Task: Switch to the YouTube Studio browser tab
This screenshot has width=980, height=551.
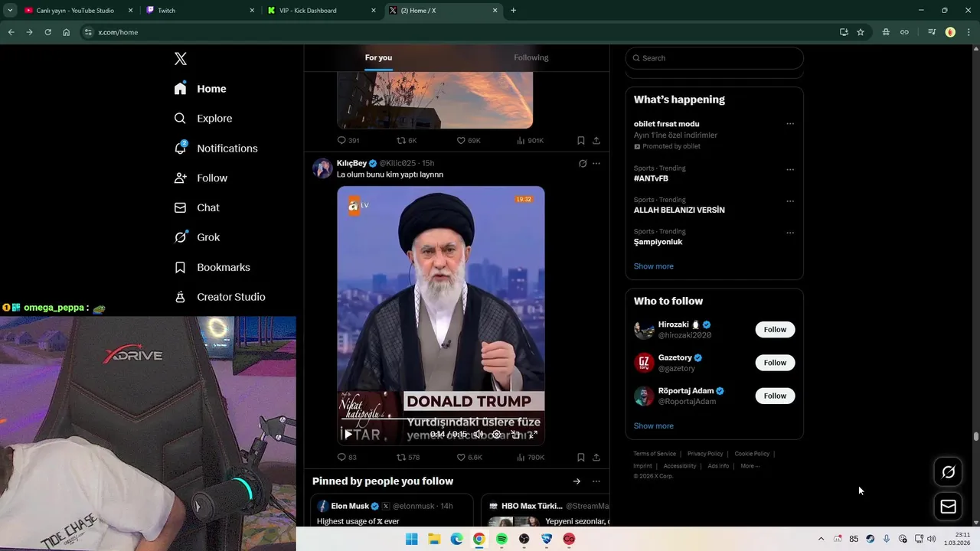Action: [77, 11]
